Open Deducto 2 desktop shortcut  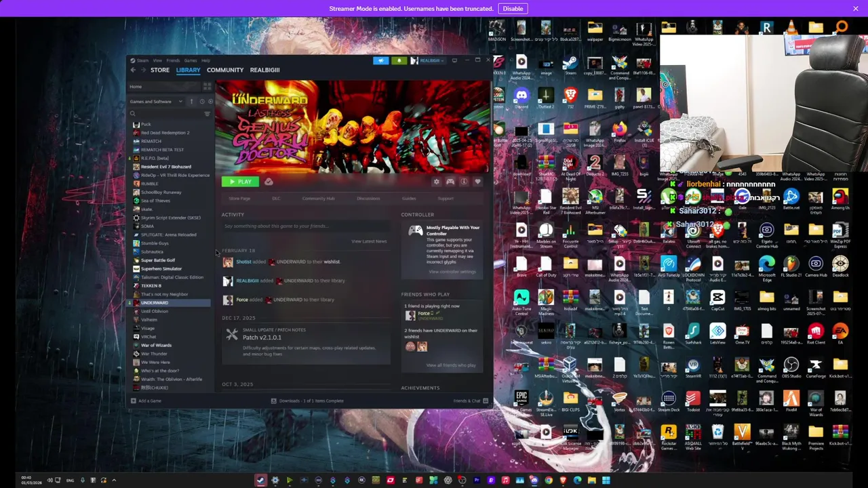(595, 166)
